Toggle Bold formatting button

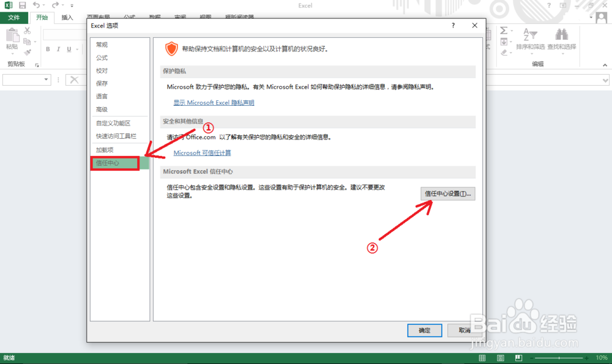click(x=48, y=49)
